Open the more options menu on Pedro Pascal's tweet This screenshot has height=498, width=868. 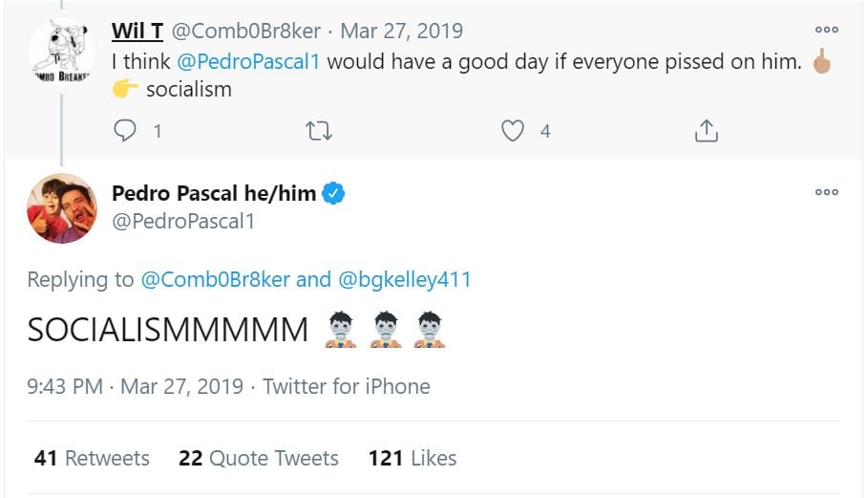click(826, 192)
